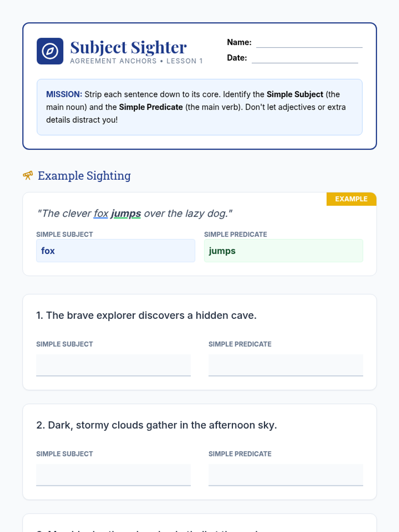Click Simple Predicate answer field for question 1
This screenshot has height=532, width=399.
[286, 365]
